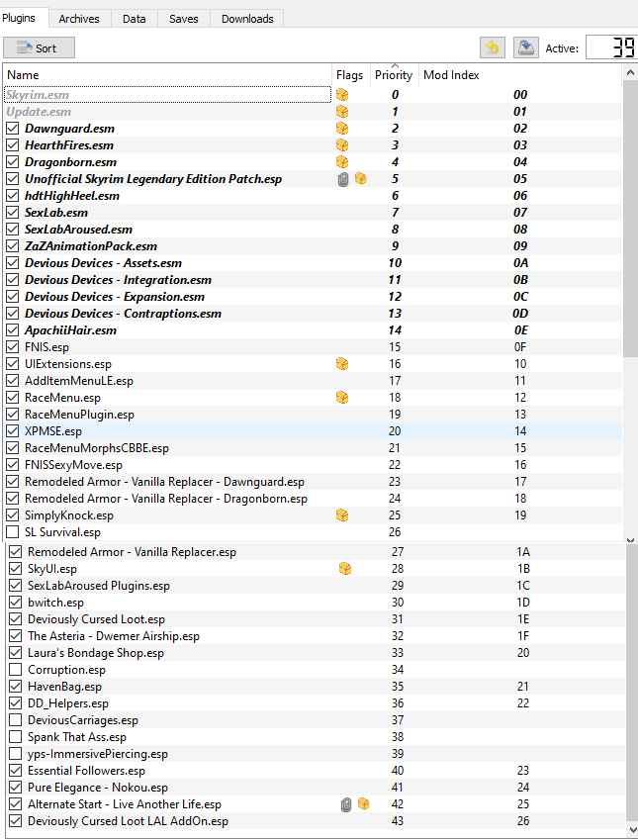Click the box flag icon for Dragonborn.esm
The height and width of the screenshot is (840, 638).
coord(342,162)
